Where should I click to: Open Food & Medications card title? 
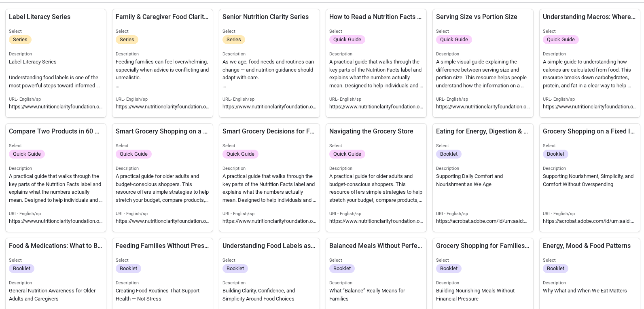coord(55,246)
